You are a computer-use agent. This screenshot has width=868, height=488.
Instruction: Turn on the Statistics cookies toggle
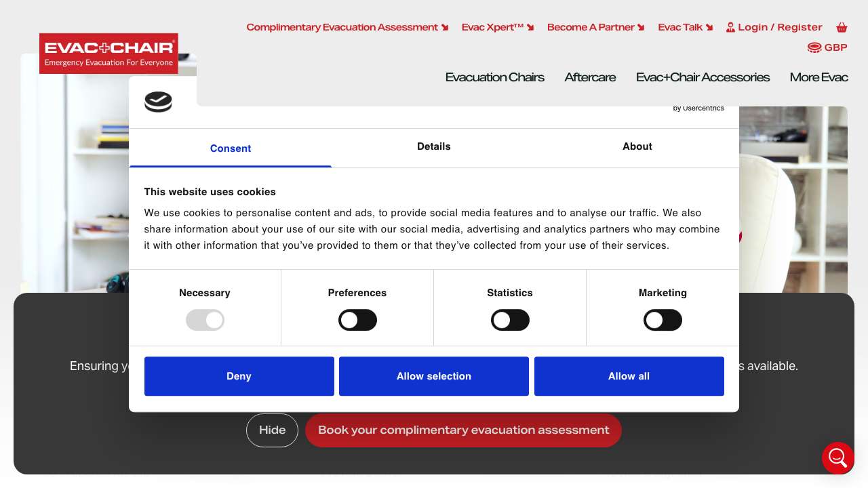510,320
